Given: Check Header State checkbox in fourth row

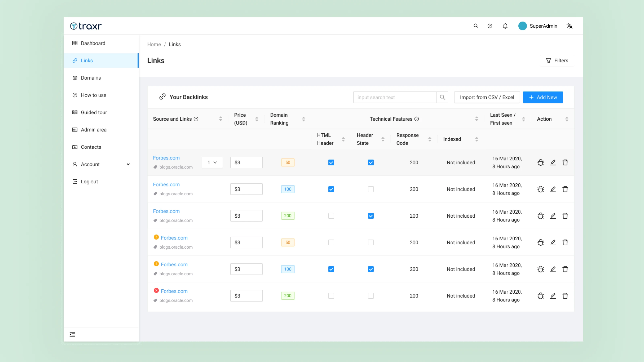Looking at the screenshot, I should coord(371,243).
